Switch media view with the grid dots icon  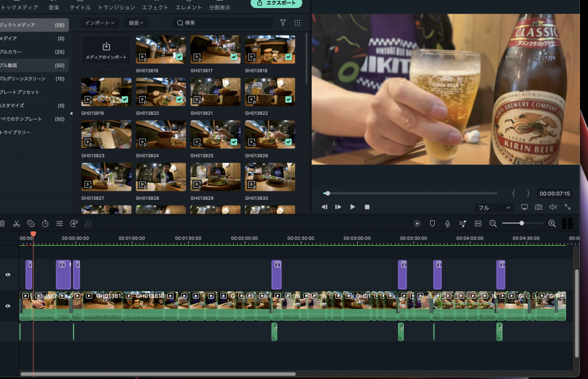click(x=297, y=23)
